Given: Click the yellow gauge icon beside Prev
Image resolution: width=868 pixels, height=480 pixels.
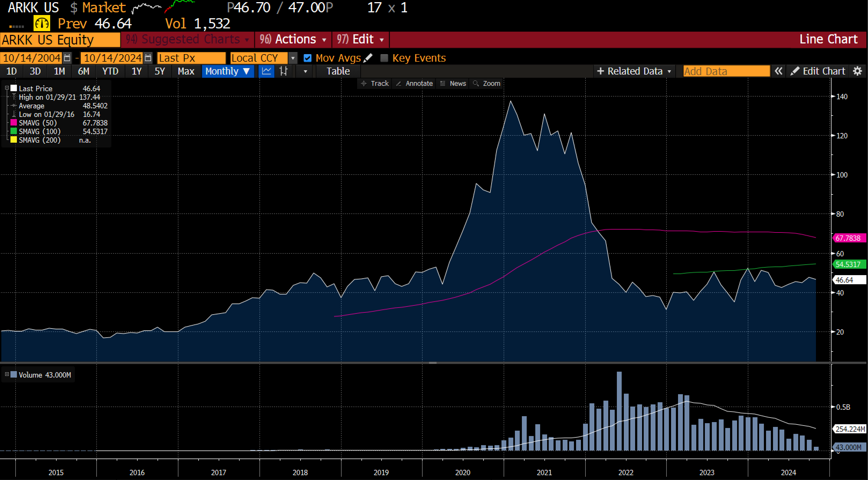Looking at the screenshot, I should click(42, 24).
